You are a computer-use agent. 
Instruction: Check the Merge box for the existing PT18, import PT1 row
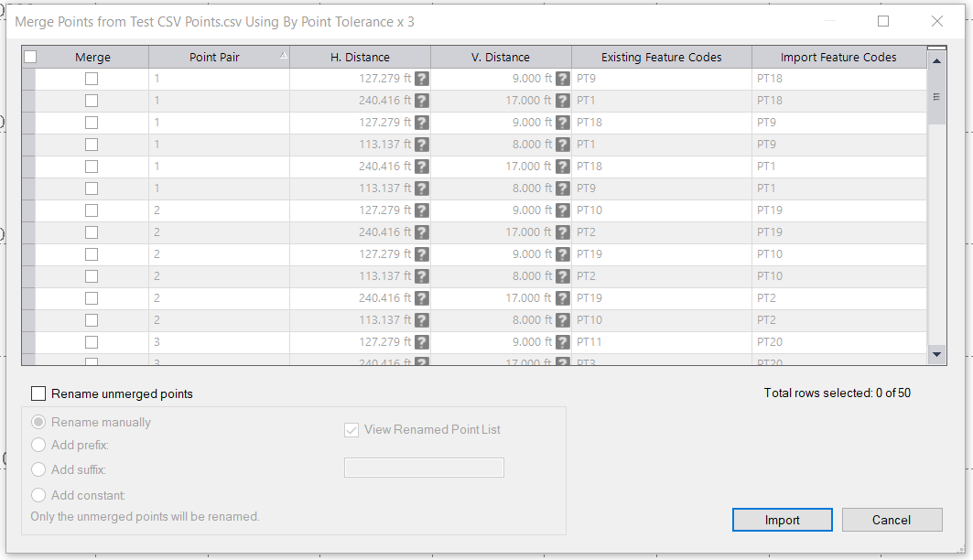tap(92, 167)
